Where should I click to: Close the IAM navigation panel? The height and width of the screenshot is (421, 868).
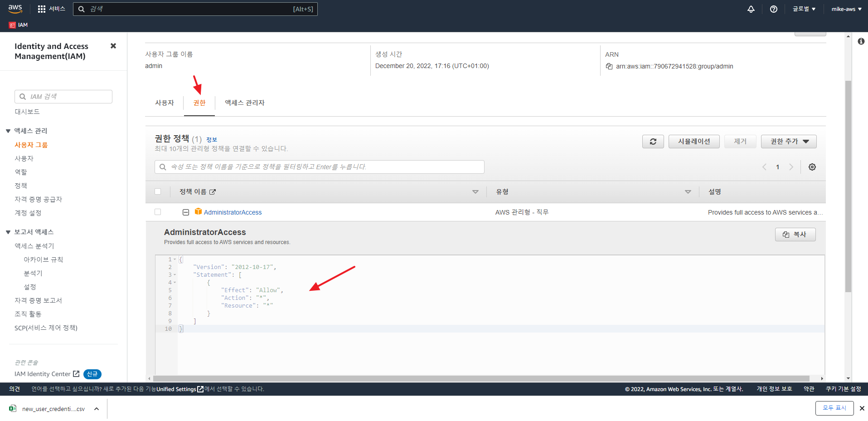point(113,46)
